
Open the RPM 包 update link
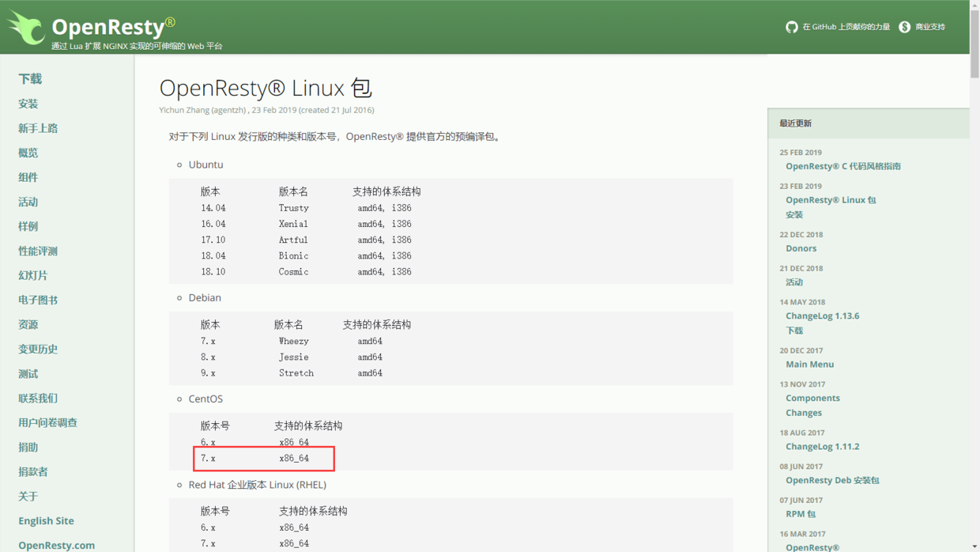tap(801, 514)
